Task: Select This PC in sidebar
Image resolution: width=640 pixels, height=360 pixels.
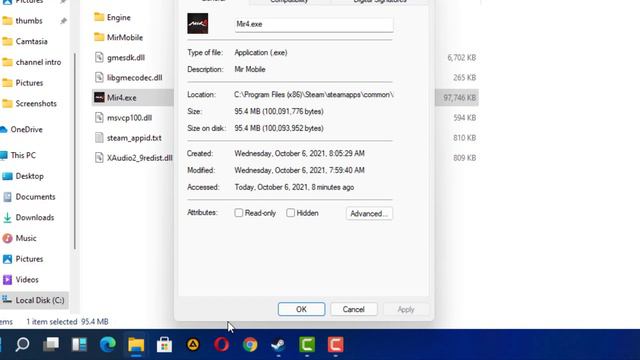Action: tap(23, 156)
